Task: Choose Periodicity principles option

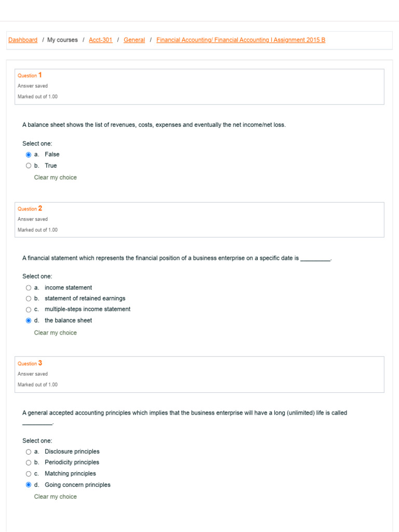Action: click(29, 463)
